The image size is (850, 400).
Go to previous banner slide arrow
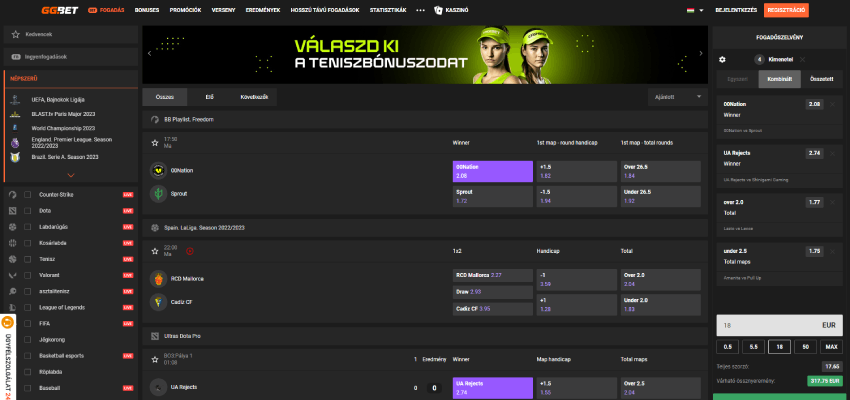tap(148, 52)
